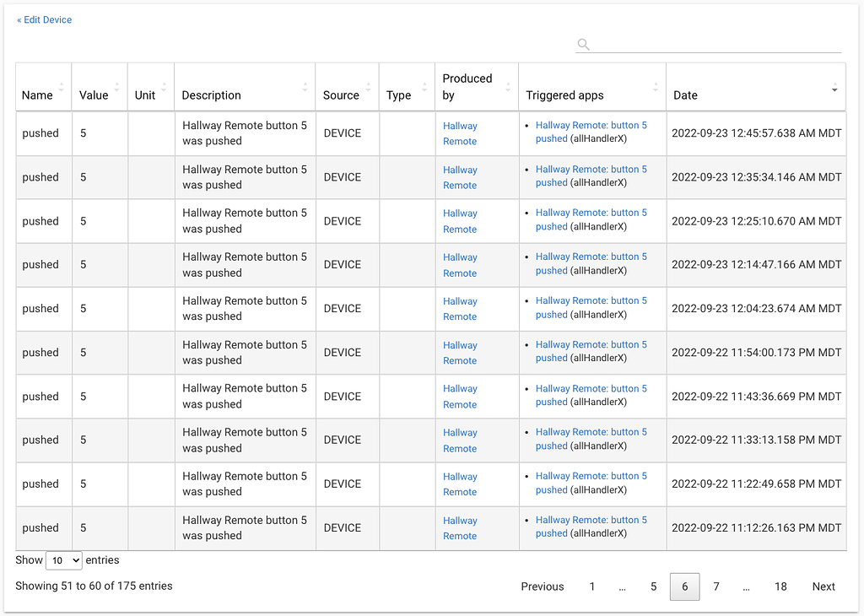Toggle Date column descending sort arrow
This screenshot has height=616, width=864.
834,89
